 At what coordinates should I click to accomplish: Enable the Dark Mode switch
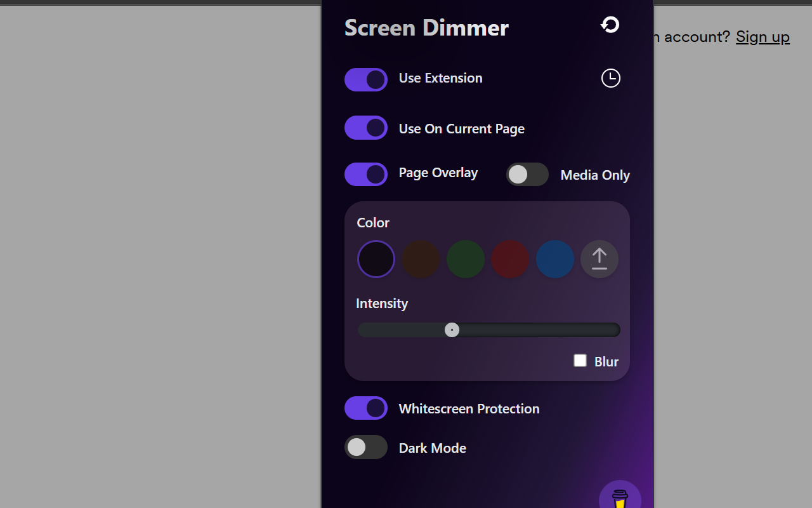[x=366, y=447]
